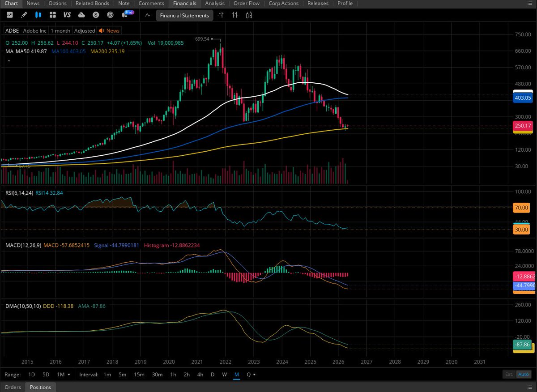Open the four-square grid layout icon
The height and width of the screenshot is (392, 537).
pyautogui.click(x=52, y=15)
